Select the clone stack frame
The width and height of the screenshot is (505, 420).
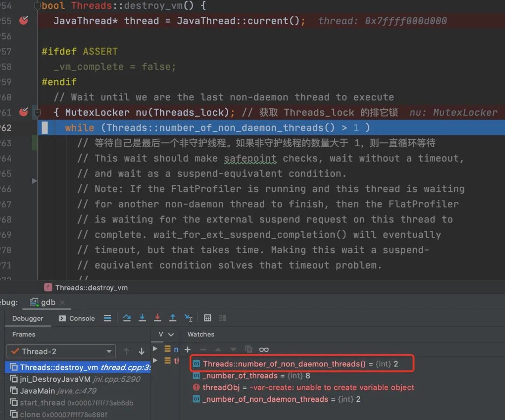click(x=78, y=414)
